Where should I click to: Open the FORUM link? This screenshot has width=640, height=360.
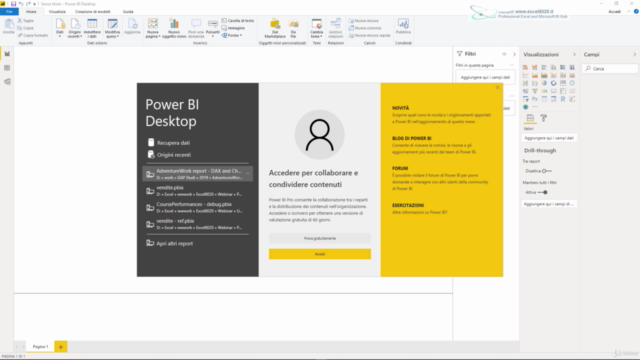[400, 168]
